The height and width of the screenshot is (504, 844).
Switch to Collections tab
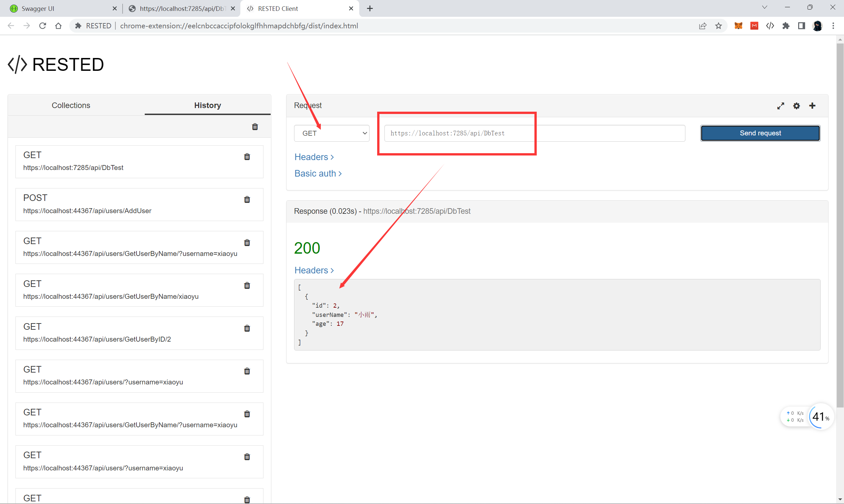[71, 105]
